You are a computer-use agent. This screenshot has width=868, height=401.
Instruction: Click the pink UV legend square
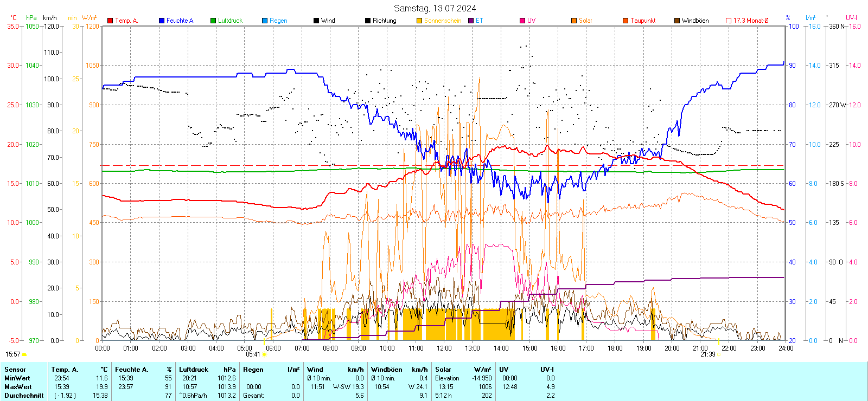522,21
